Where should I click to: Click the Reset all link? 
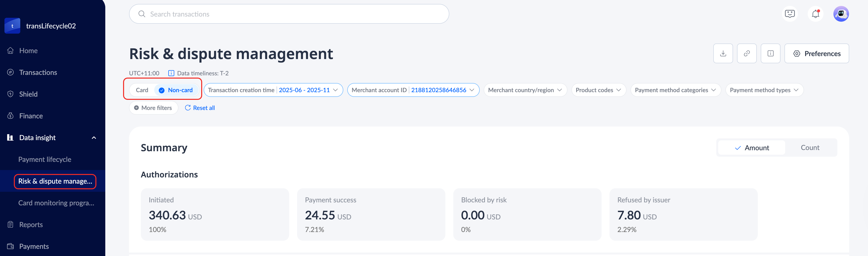[200, 108]
